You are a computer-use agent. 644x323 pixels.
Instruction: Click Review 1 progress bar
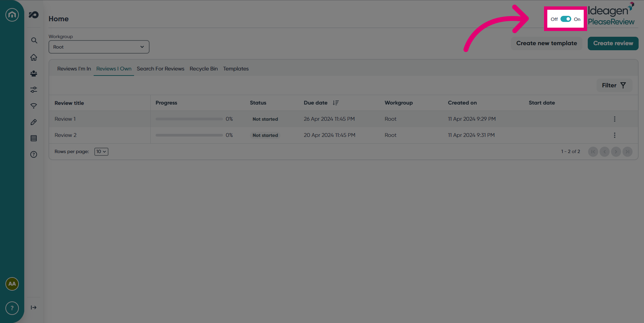click(x=189, y=119)
